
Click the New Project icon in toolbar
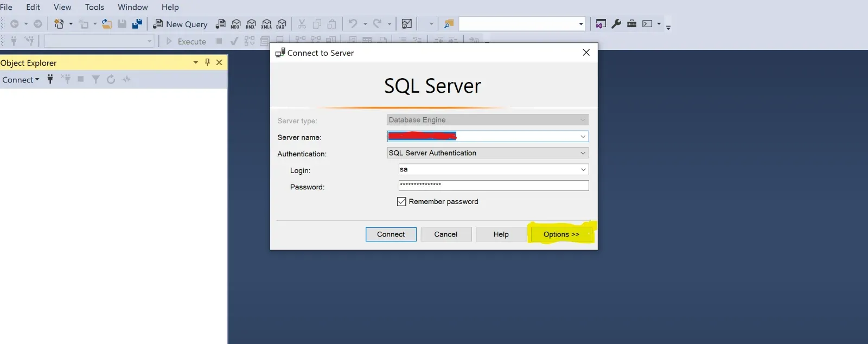[59, 24]
